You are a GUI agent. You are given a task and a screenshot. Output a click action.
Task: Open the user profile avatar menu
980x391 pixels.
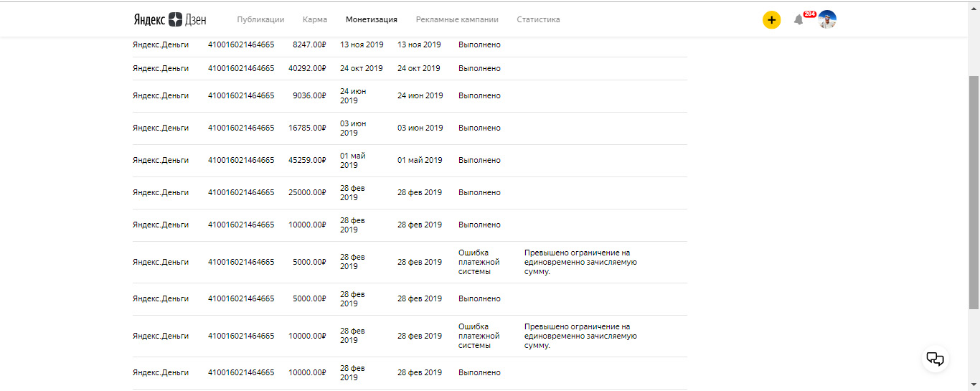tap(827, 19)
